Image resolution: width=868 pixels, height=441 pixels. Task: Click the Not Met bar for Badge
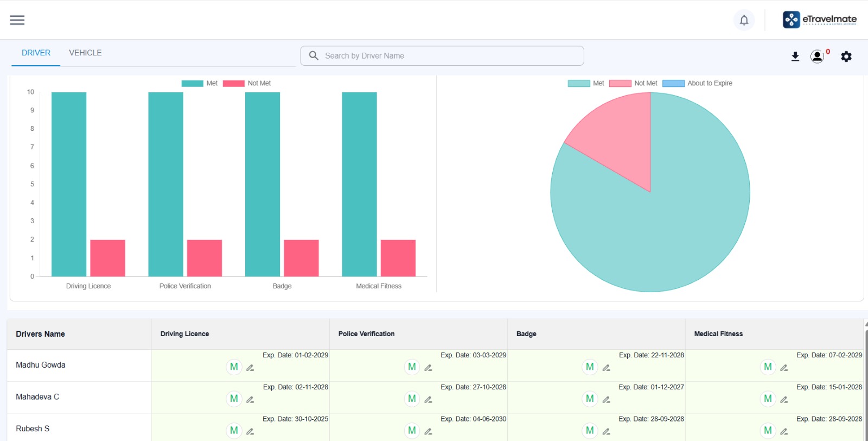[x=301, y=258]
